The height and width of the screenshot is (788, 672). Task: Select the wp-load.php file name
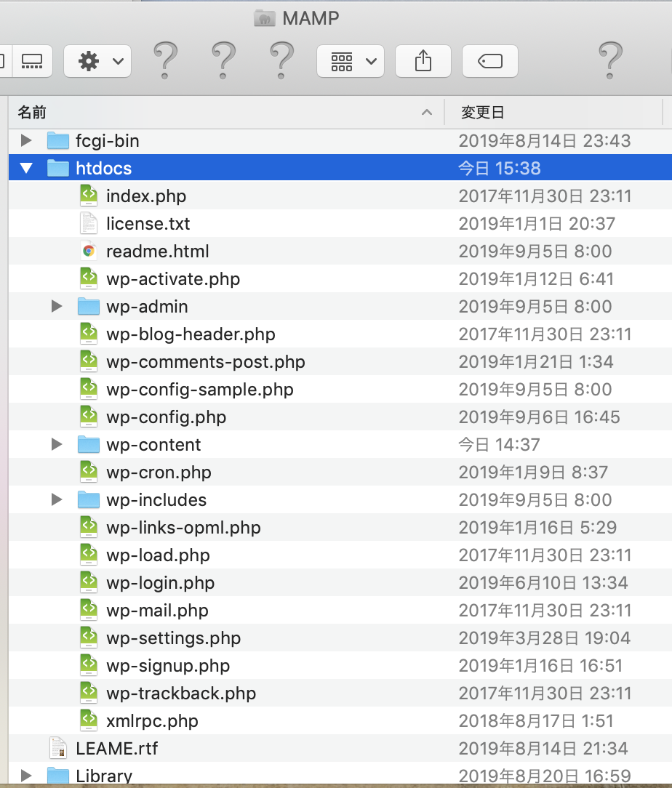point(159,555)
